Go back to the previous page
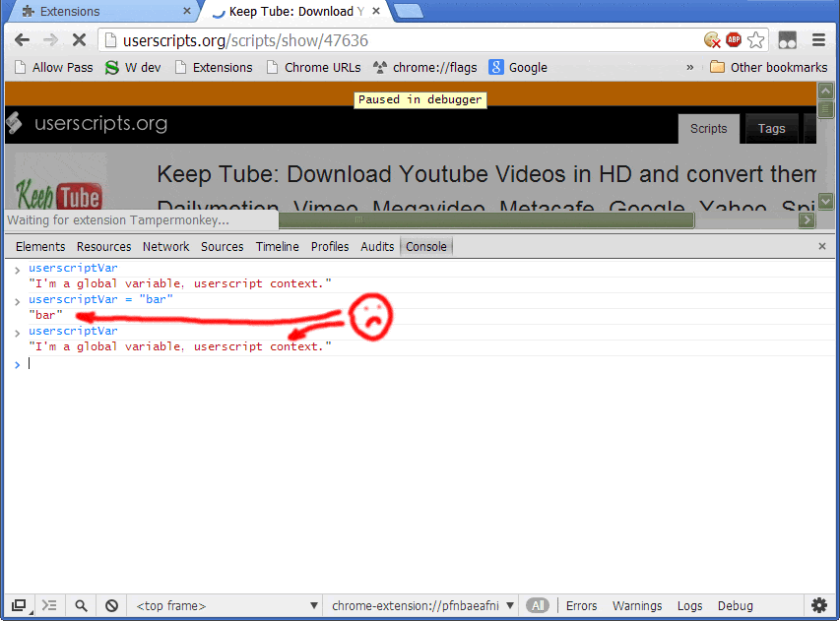 pos(22,40)
